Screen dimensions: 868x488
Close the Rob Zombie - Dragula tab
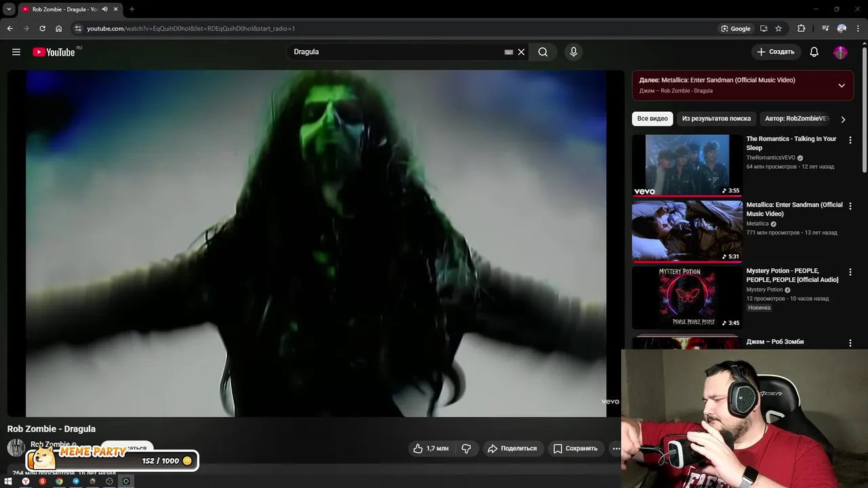coord(116,9)
